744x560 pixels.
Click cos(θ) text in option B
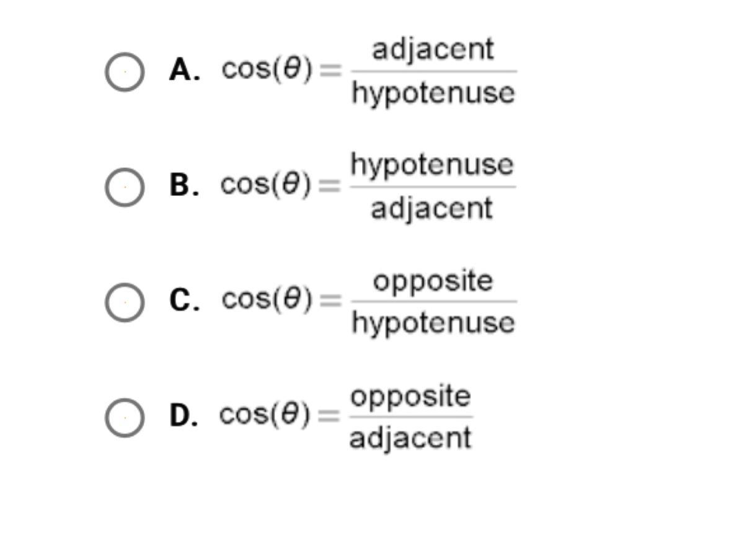click(266, 185)
